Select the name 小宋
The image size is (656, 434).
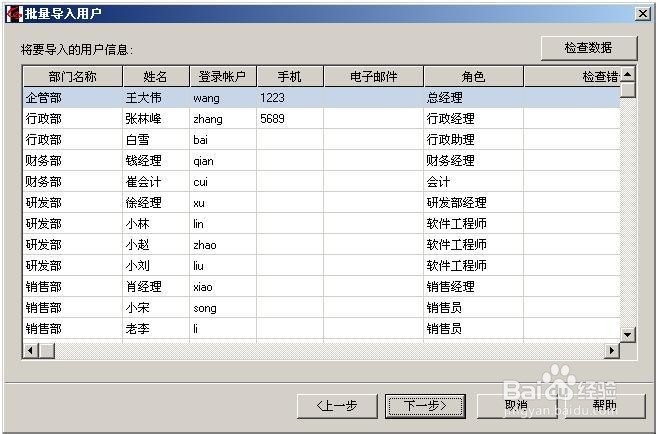137,308
